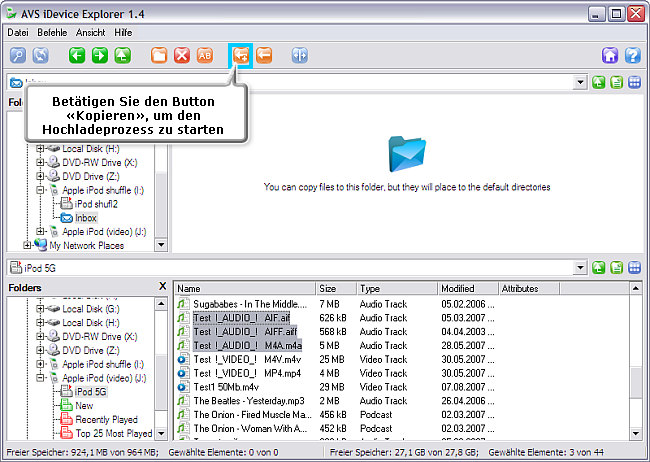650x462 pixels.
Task: Open the home page icon
Action: [610, 55]
